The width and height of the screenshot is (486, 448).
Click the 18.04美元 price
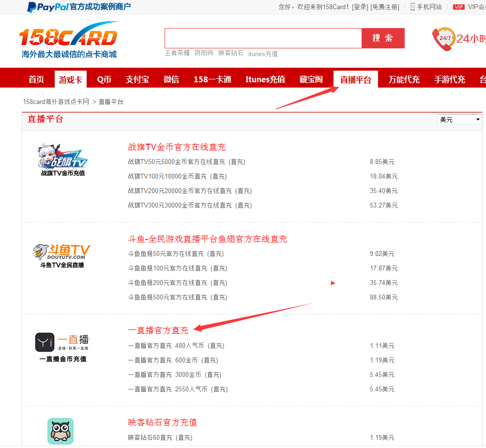(x=384, y=176)
